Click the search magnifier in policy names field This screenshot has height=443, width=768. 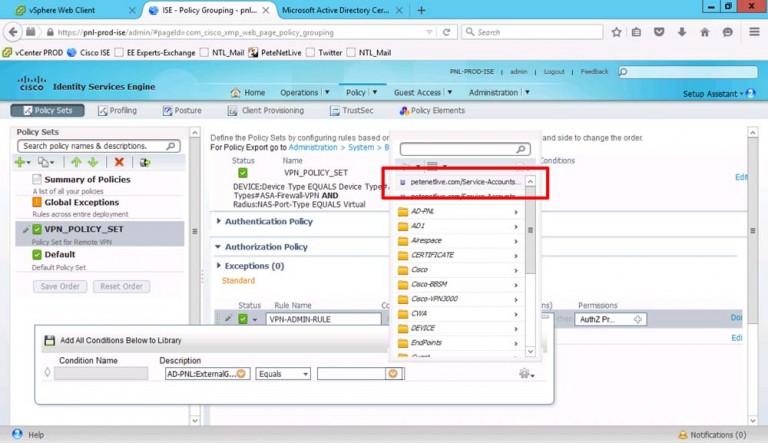(x=171, y=146)
